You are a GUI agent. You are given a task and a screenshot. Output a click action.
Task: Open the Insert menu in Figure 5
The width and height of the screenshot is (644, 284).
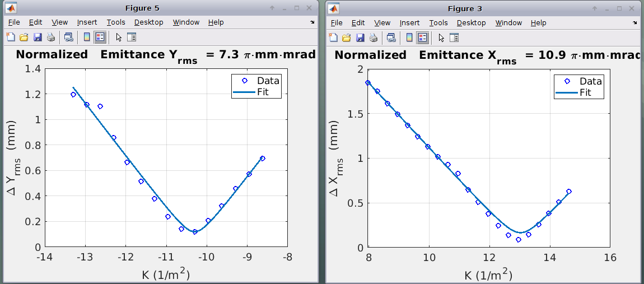(x=87, y=22)
